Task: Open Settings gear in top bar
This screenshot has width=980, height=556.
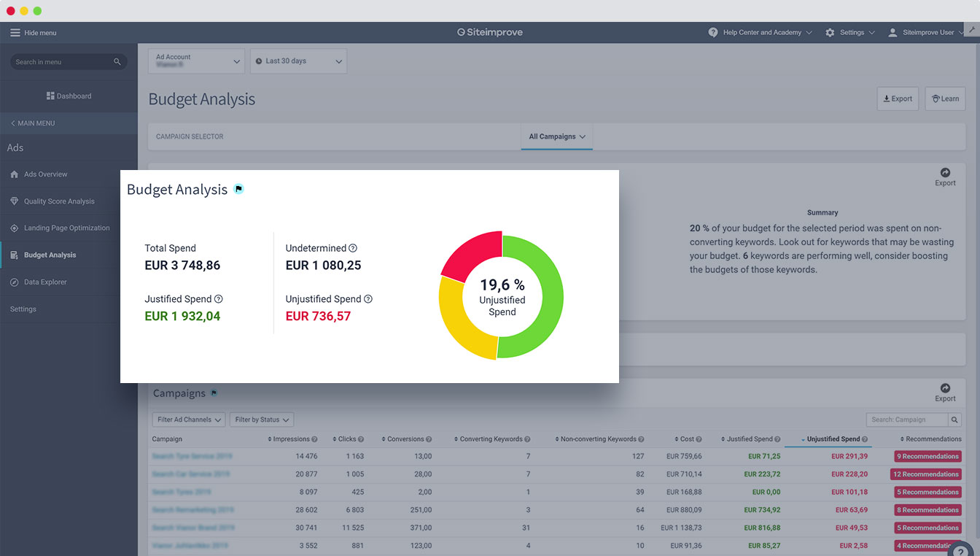Action: click(x=830, y=33)
